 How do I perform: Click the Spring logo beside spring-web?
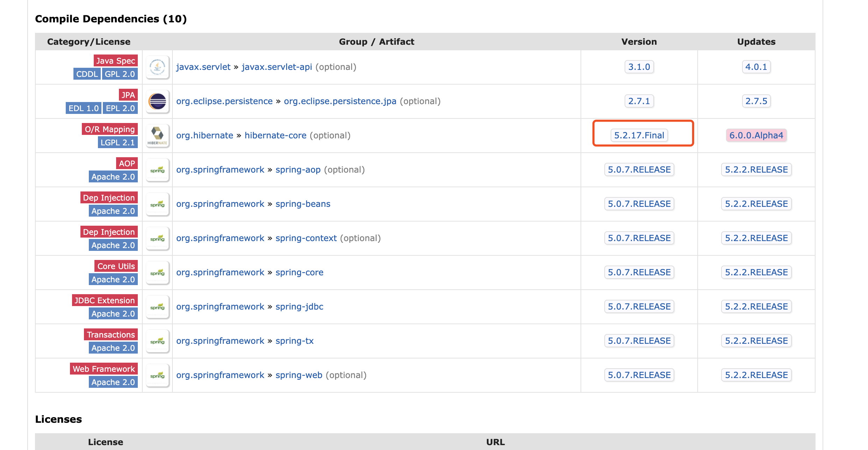pyautogui.click(x=157, y=375)
